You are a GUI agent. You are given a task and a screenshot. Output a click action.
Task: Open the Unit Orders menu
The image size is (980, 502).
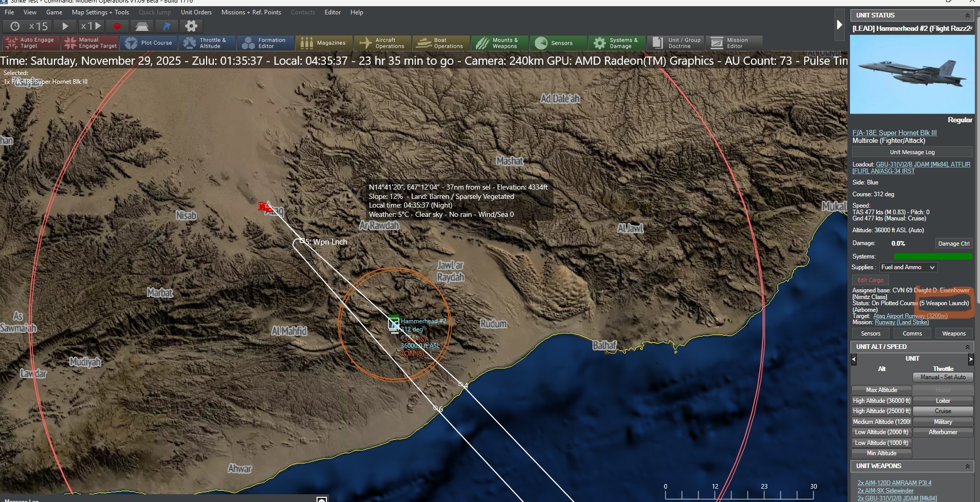(196, 12)
